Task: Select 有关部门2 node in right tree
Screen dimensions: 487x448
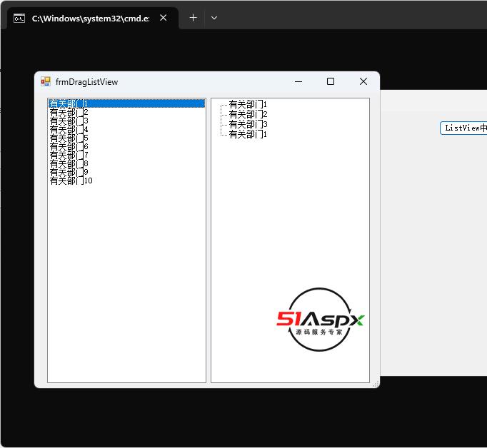Action: click(248, 114)
